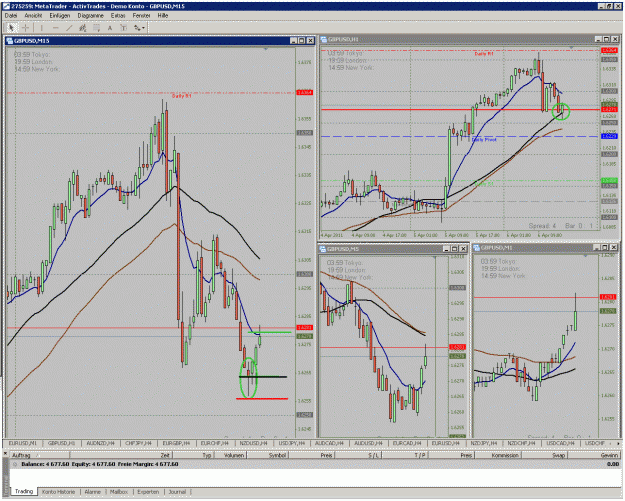Image resolution: width=625 pixels, height=501 pixels.
Task: Select the text 'A' tool
Action: (x=110, y=28)
